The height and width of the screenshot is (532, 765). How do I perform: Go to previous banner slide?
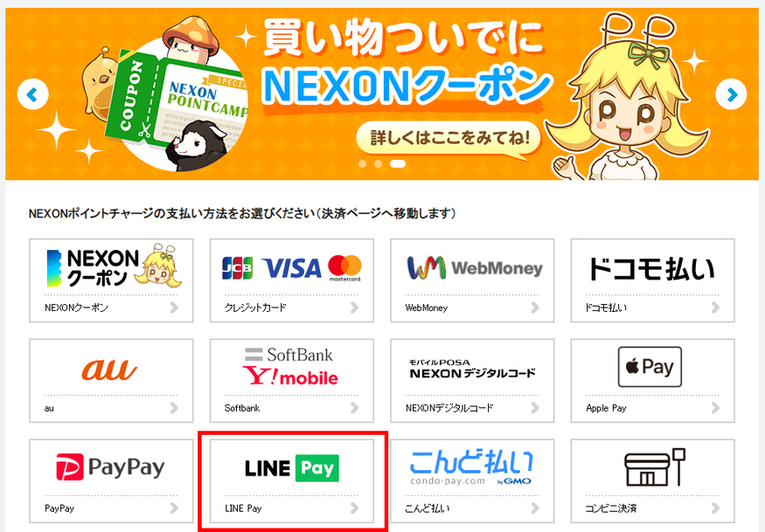click(x=32, y=94)
